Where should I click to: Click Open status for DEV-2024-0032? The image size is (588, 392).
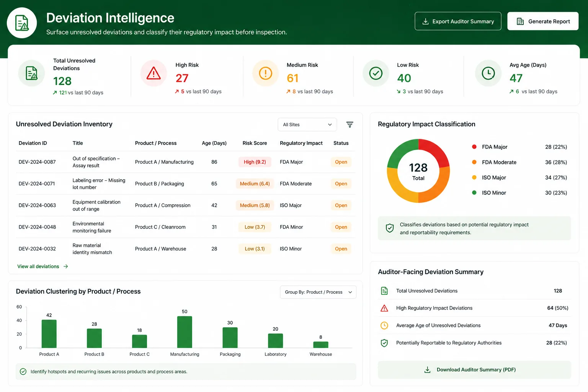[x=341, y=249]
